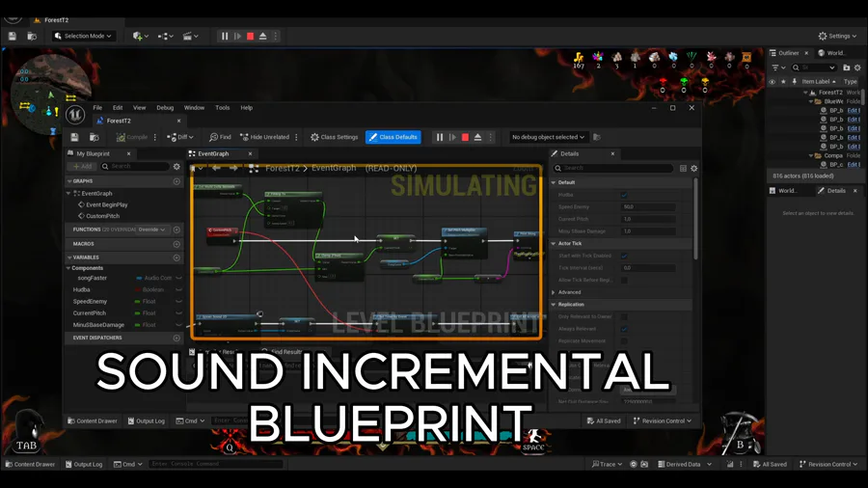Stop play session in main editor toolbar
868x488 pixels.
(250, 36)
